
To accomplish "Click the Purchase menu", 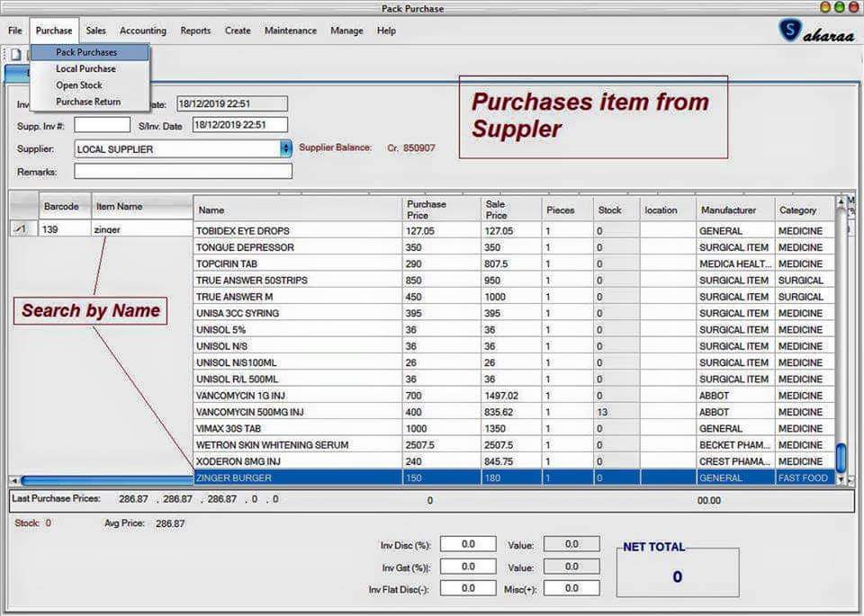I will point(54,31).
